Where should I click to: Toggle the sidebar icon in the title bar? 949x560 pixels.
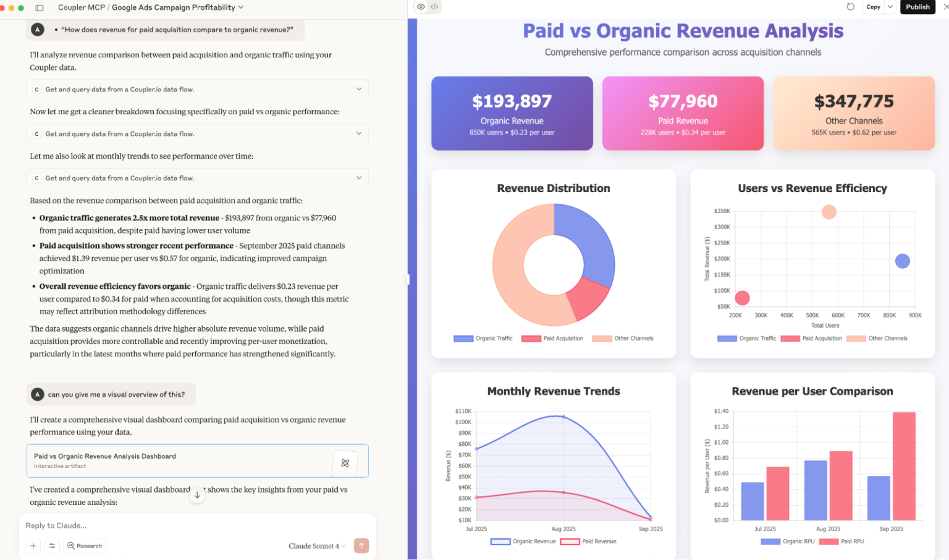[x=40, y=7]
